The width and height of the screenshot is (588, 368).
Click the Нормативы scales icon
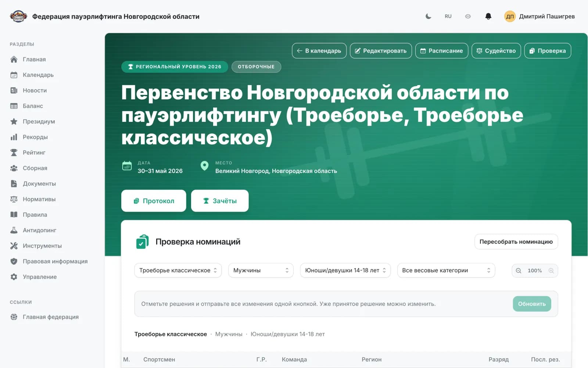click(14, 199)
